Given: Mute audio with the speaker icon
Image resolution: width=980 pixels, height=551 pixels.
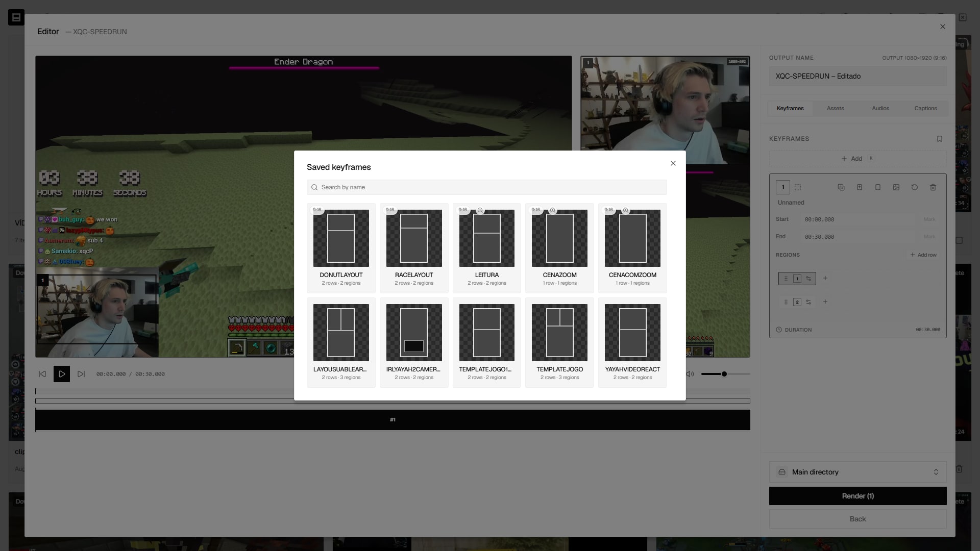Looking at the screenshot, I should (x=690, y=374).
